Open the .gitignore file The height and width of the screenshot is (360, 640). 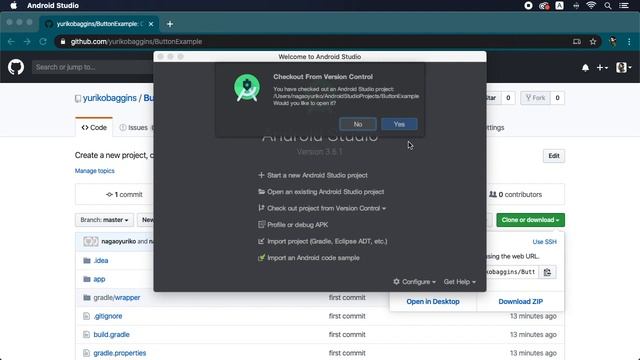[108, 316]
